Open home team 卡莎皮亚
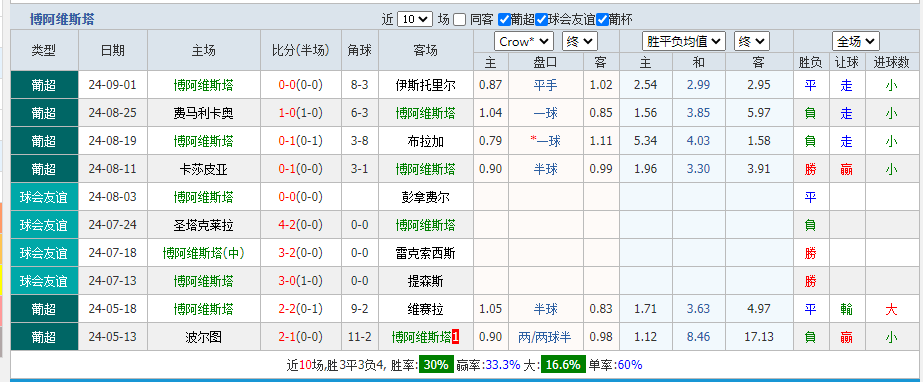 point(203,170)
